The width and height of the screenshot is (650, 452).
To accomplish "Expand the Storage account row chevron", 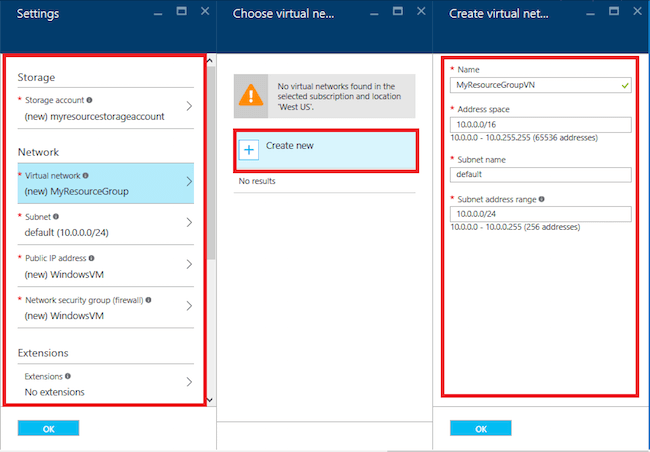I will (x=189, y=107).
